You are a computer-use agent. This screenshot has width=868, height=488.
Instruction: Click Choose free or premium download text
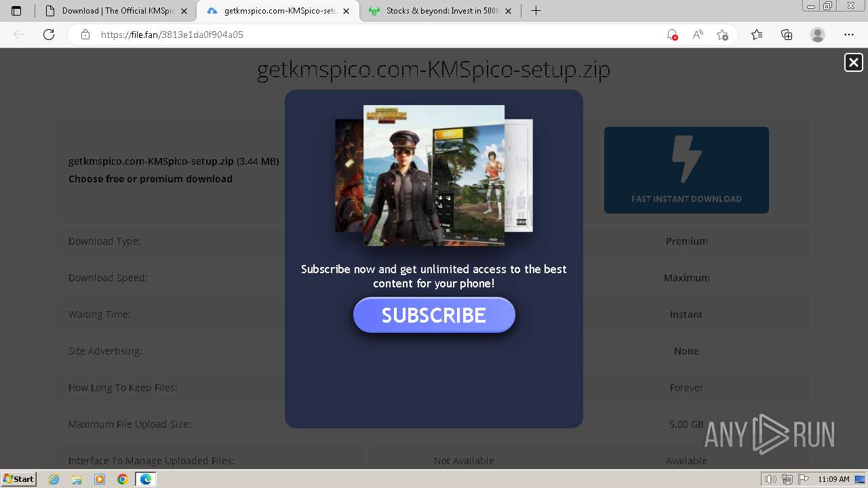[151, 179]
